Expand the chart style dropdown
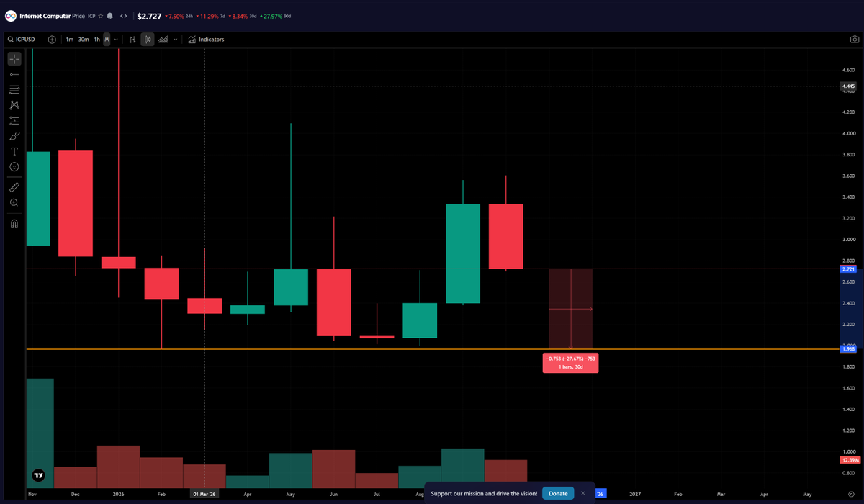This screenshot has width=864, height=504. 175,40
